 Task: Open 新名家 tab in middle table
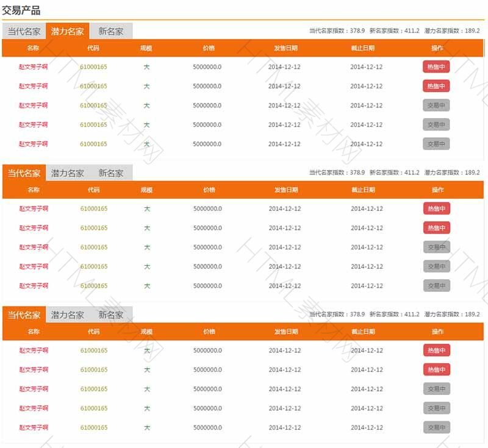(110, 173)
